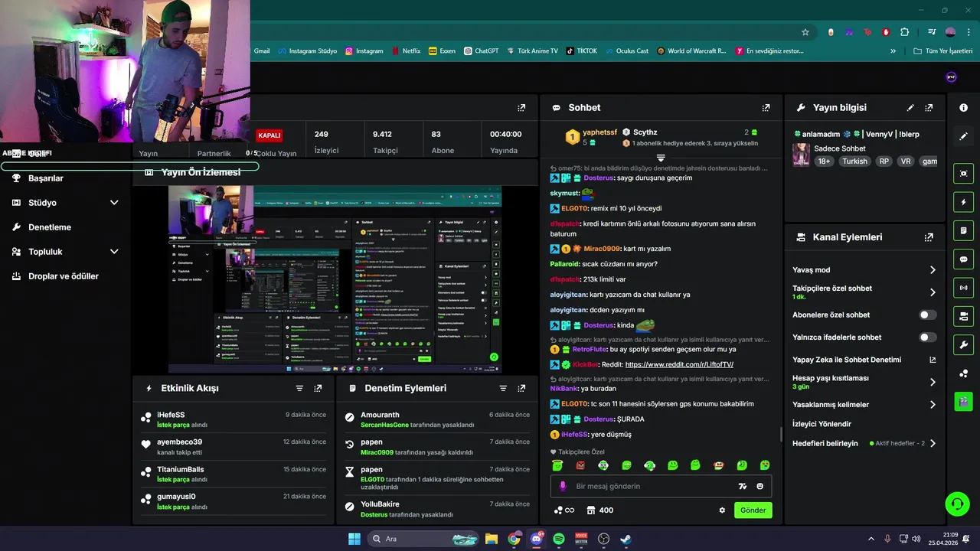
Task: Click the Bir mesaj gönderin input field
Action: [661, 486]
